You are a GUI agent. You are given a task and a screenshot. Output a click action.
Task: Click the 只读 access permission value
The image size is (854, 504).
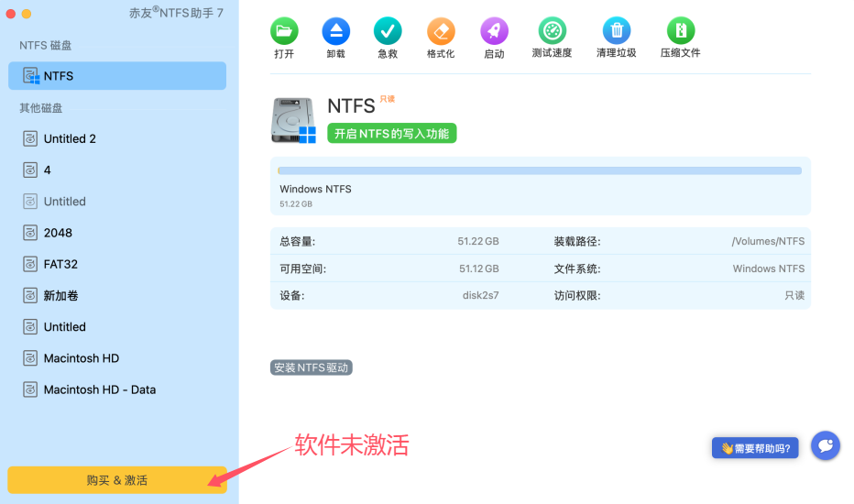coord(794,295)
